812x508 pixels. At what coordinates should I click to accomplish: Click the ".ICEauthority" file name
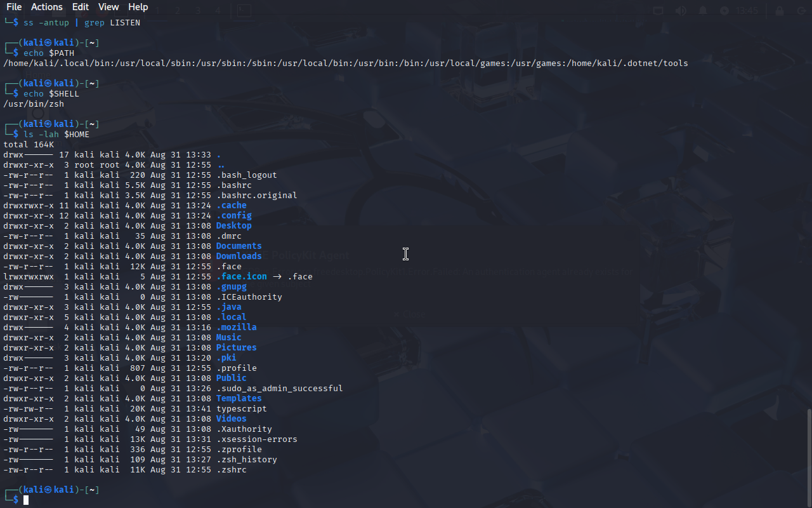pyautogui.click(x=249, y=297)
